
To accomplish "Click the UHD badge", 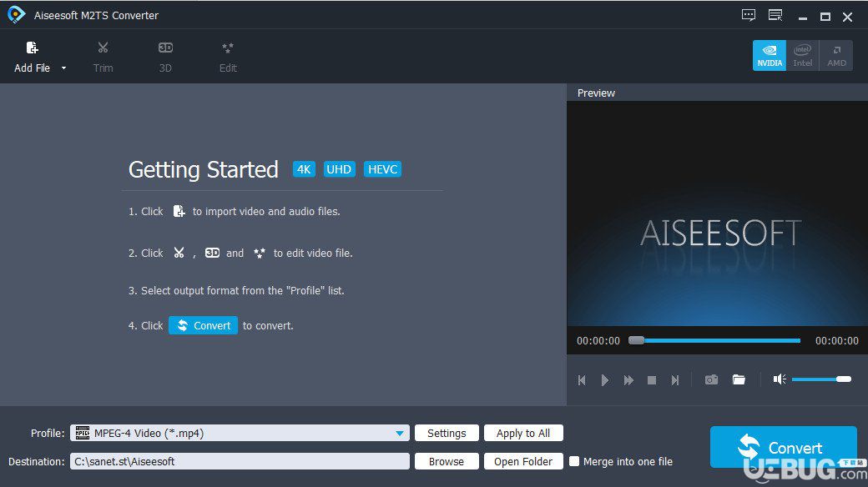I will coord(339,169).
